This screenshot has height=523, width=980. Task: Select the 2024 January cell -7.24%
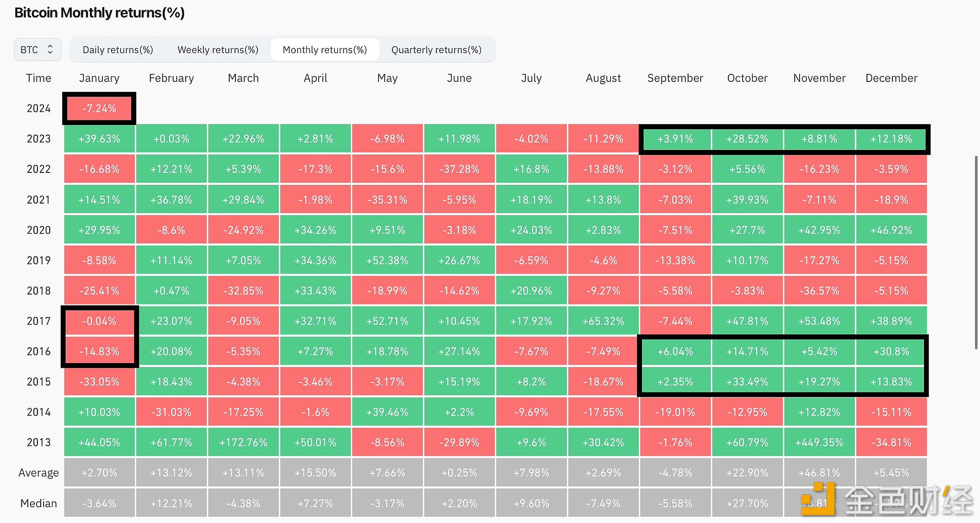tap(99, 109)
